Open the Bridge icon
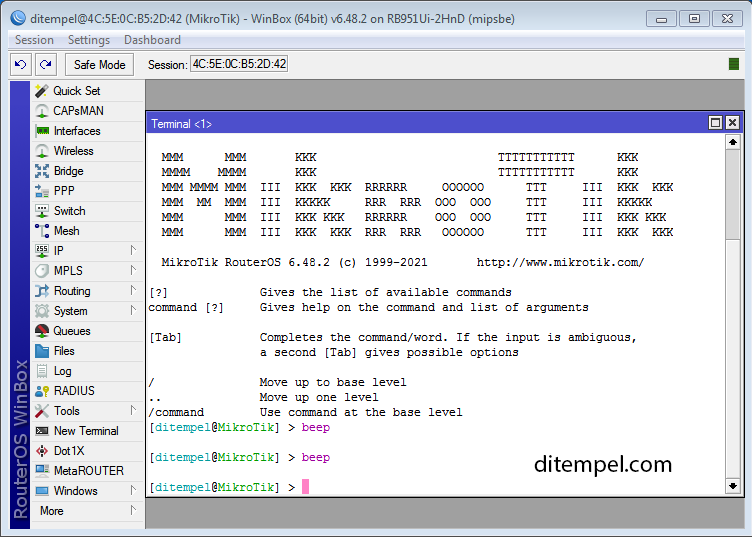Viewport: 752px width, 537px height. (42, 171)
